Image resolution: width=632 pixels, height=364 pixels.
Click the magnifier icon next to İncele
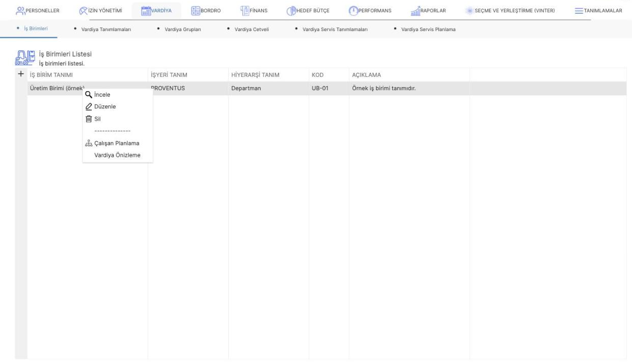click(x=89, y=94)
